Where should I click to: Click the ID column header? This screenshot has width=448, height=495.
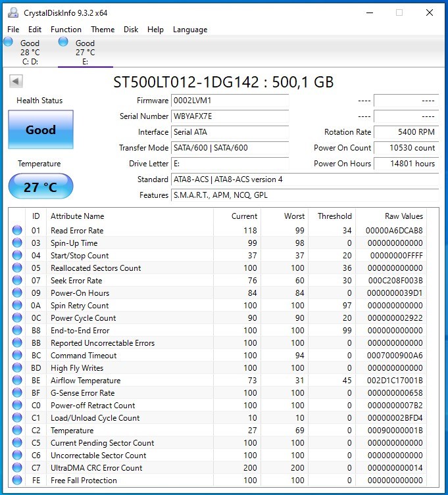36,216
